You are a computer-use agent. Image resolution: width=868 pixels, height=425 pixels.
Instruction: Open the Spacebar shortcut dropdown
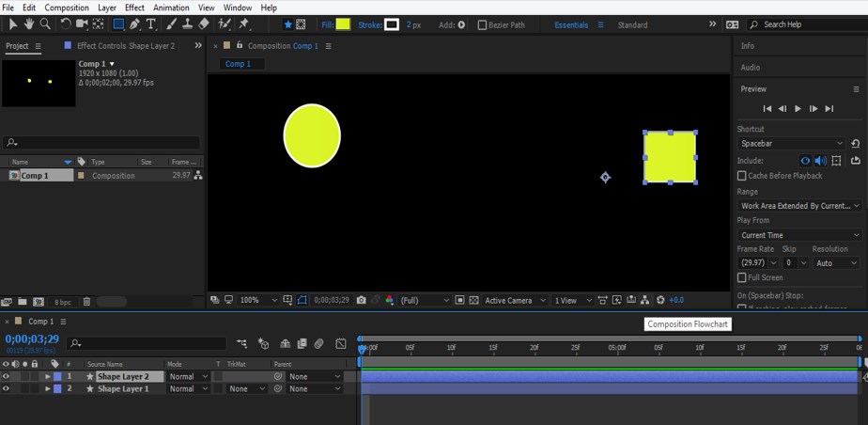click(x=792, y=144)
